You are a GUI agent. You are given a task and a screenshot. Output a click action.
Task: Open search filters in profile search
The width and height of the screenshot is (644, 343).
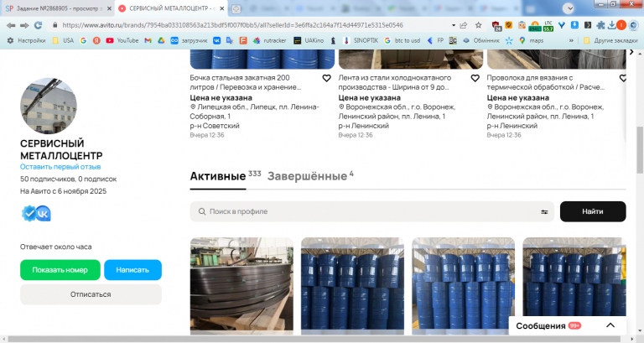pyautogui.click(x=544, y=212)
